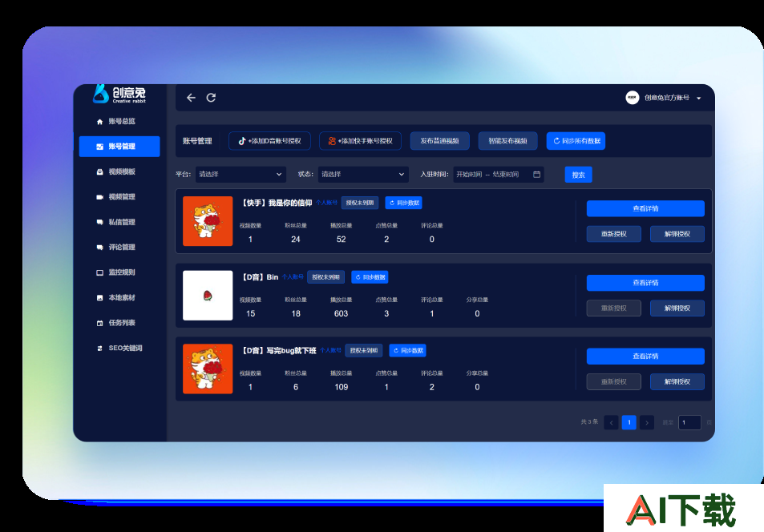
Task: Click the 智能发布视频 button
Action: tap(507, 141)
